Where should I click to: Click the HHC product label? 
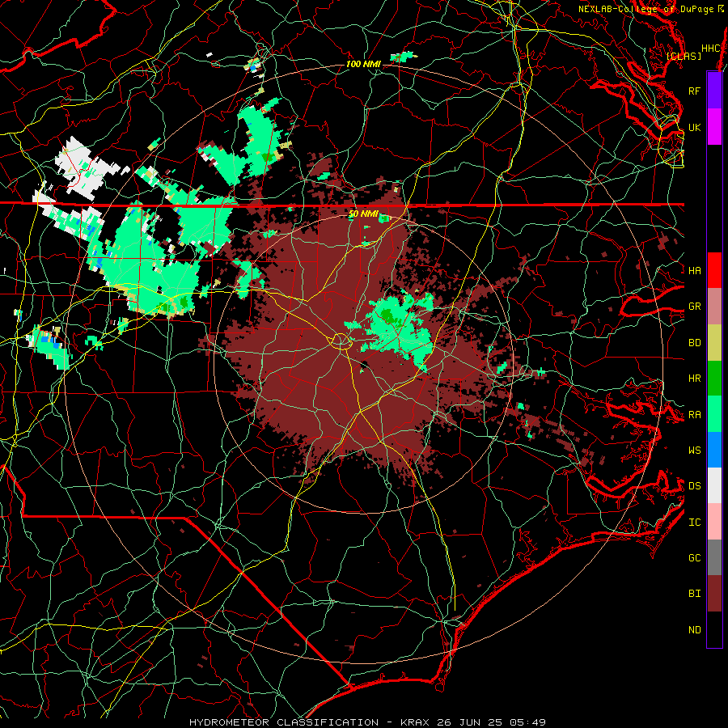click(710, 48)
